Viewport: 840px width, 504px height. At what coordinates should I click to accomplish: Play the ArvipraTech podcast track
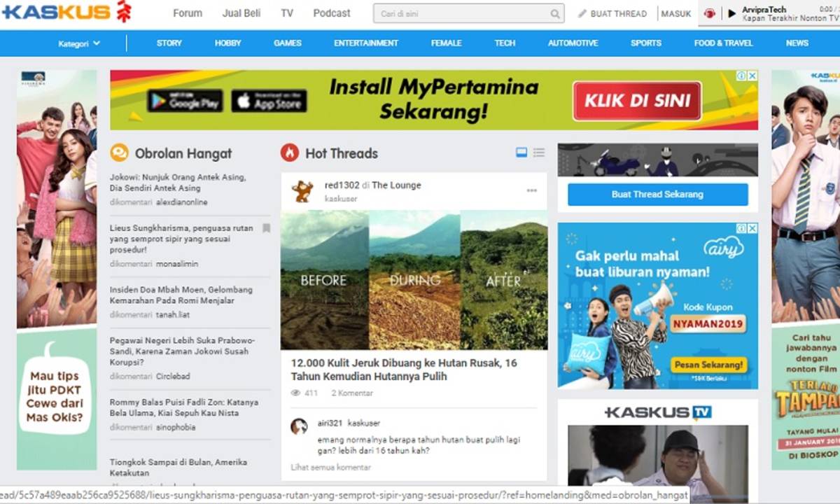click(732, 13)
